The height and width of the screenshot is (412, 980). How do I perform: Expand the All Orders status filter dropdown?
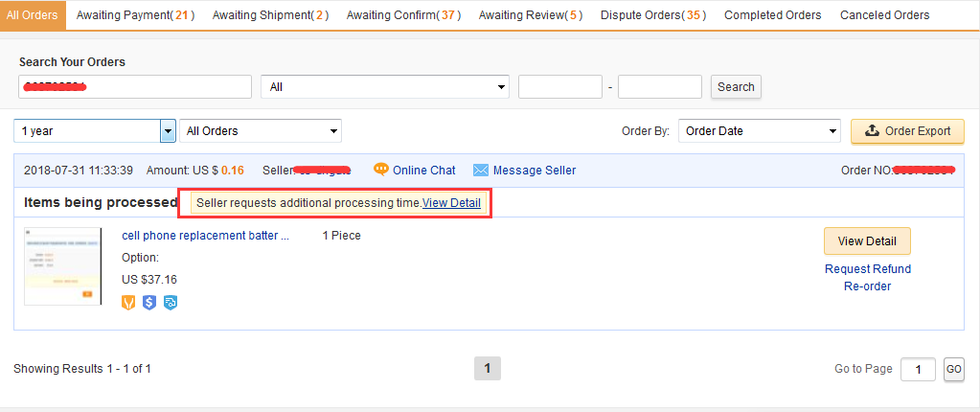261,131
